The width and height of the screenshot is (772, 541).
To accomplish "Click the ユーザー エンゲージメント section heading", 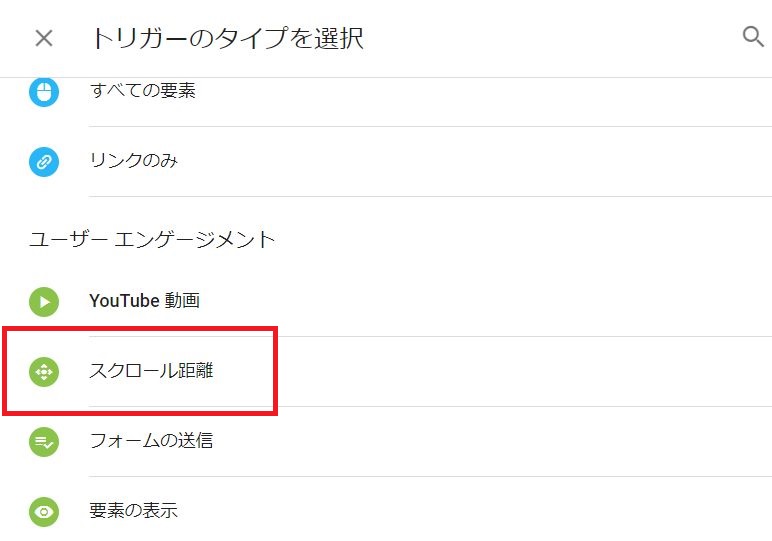I will tap(152, 240).
